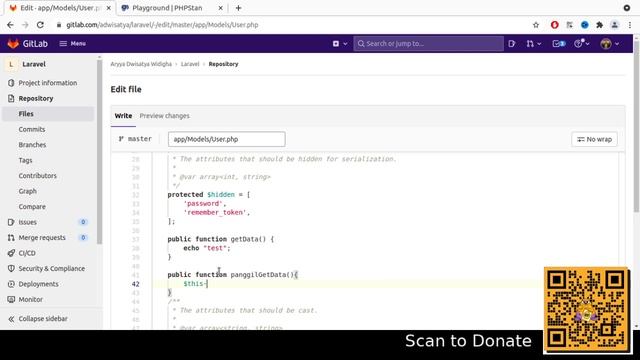Toggle the No wrap button

tap(594, 139)
